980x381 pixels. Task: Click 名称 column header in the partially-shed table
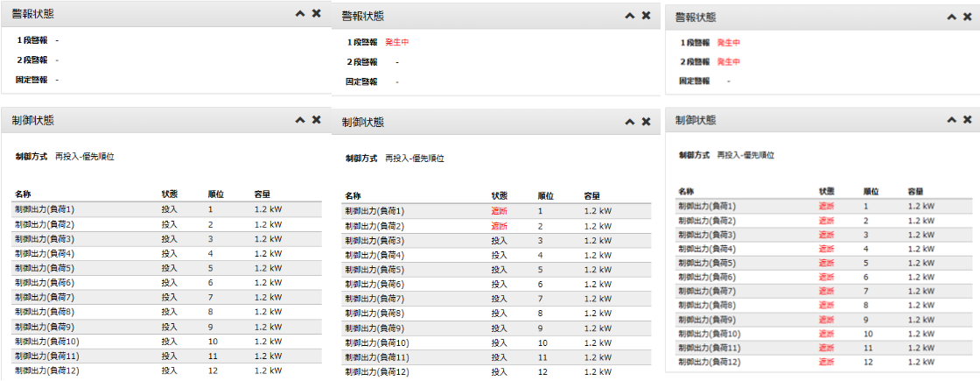(353, 196)
